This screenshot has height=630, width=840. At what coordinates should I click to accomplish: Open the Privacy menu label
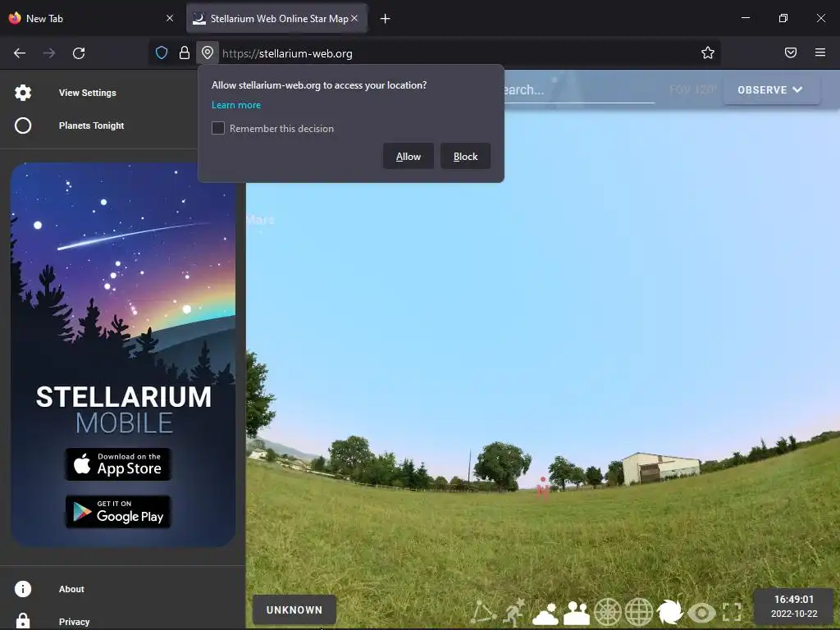pos(74,622)
